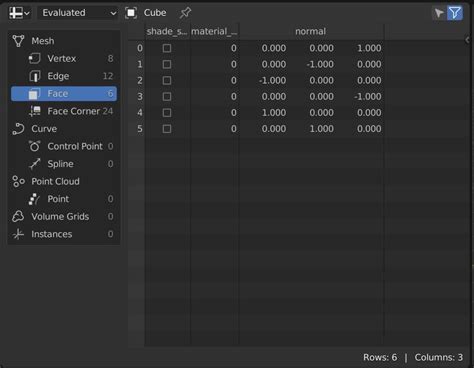Viewport: 474px width, 368px height.
Task: Select the Spline row label
Action: pyautogui.click(x=60, y=164)
